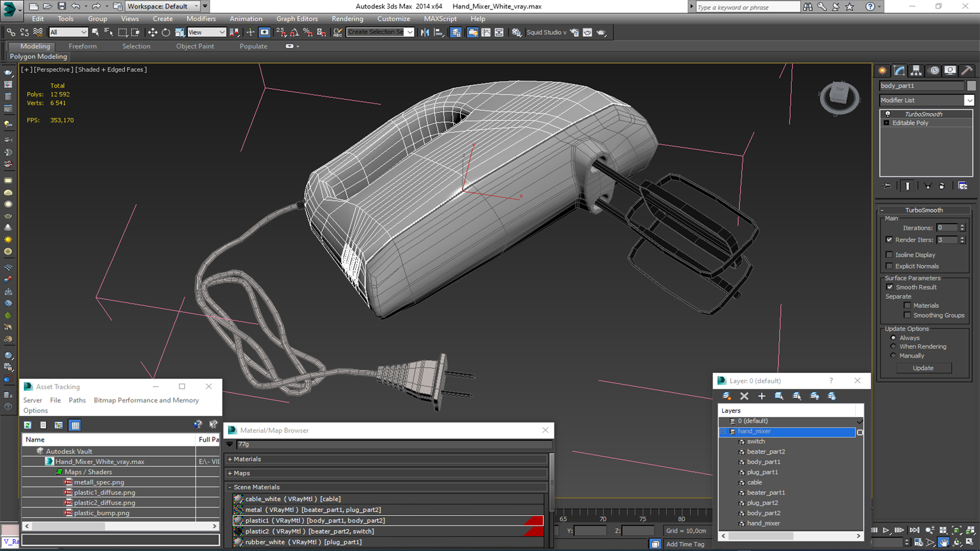Select When Rendering update option
The height and width of the screenshot is (551, 980).
pos(893,346)
